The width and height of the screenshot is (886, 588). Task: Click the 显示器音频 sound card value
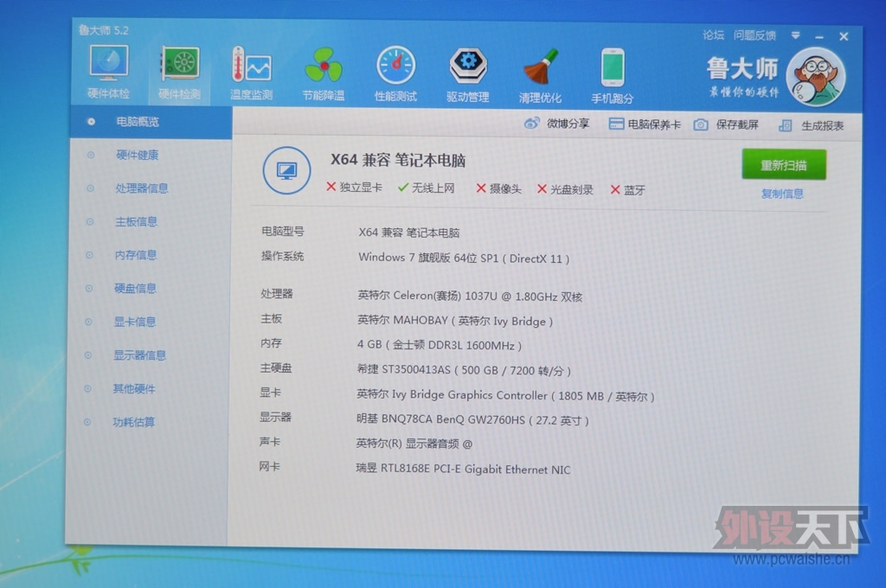coord(414,444)
